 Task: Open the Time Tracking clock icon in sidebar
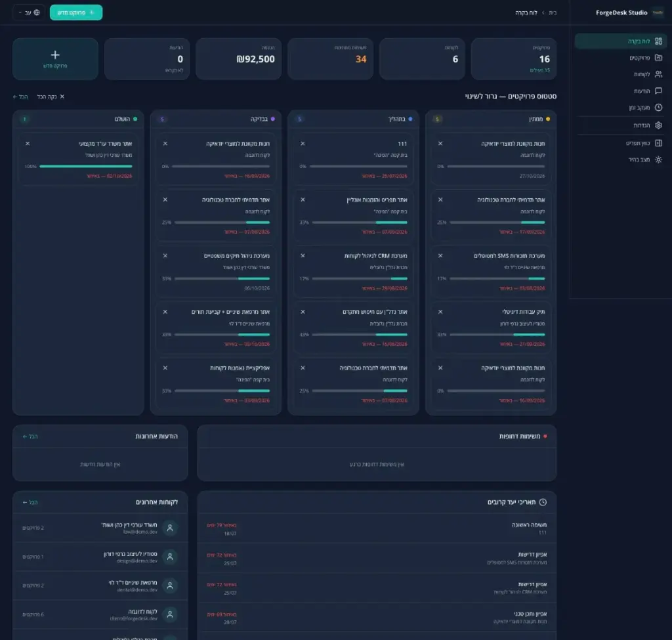pos(658,108)
